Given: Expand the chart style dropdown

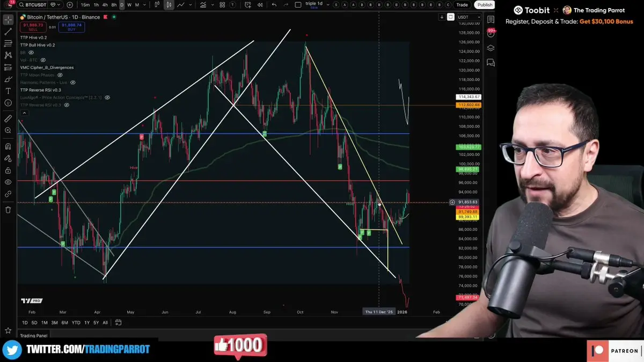Looking at the screenshot, I should pyautogui.click(x=191, y=5).
